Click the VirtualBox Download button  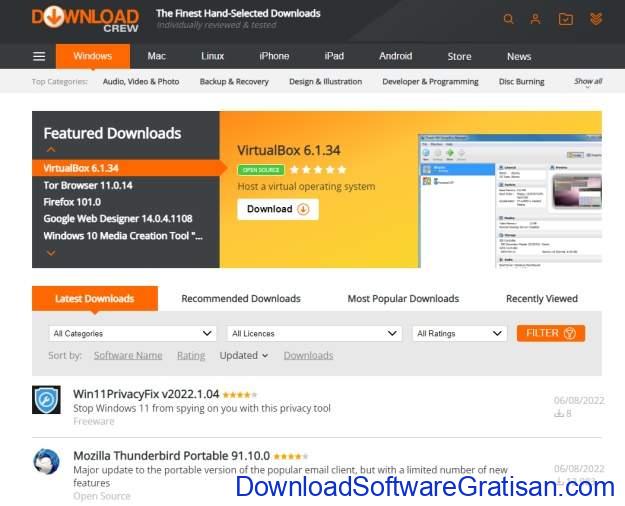[278, 209]
